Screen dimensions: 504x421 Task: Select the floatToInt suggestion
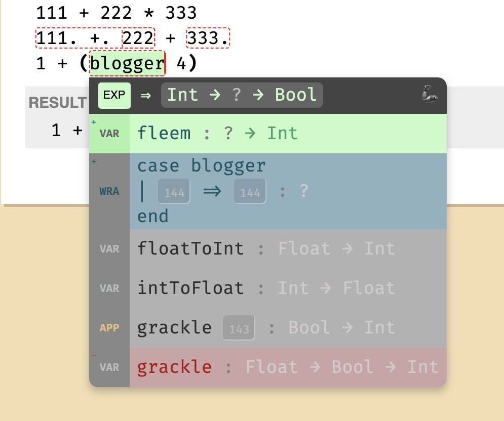(268, 249)
